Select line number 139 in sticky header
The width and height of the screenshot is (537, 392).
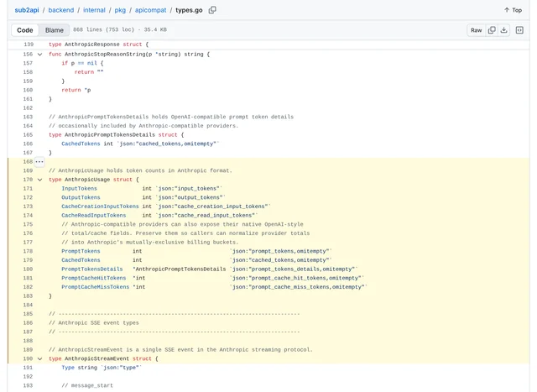(x=29, y=44)
